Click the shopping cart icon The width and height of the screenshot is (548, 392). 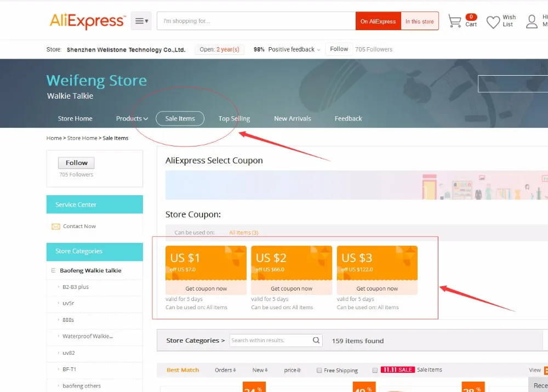coord(455,21)
